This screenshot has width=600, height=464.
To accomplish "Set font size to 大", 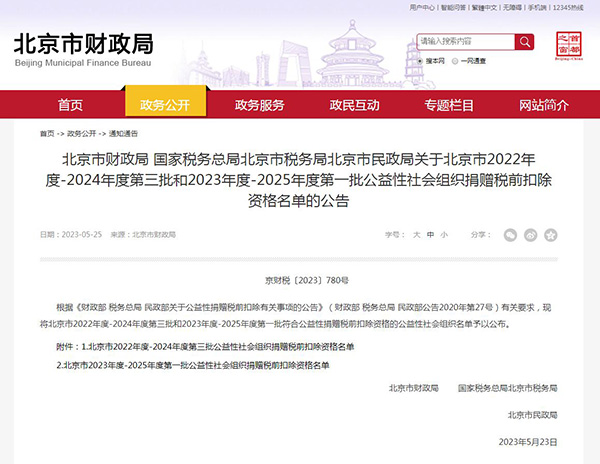I will (416, 234).
